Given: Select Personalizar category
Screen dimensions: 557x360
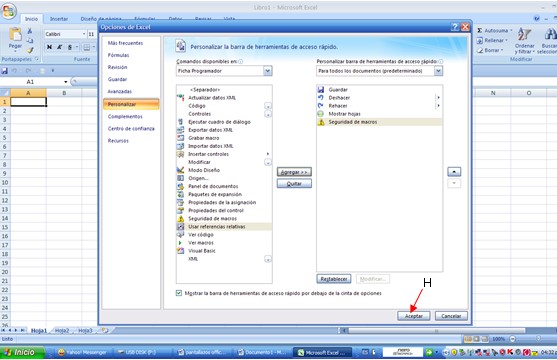Looking at the screenshot, I should tap(131, 104).
